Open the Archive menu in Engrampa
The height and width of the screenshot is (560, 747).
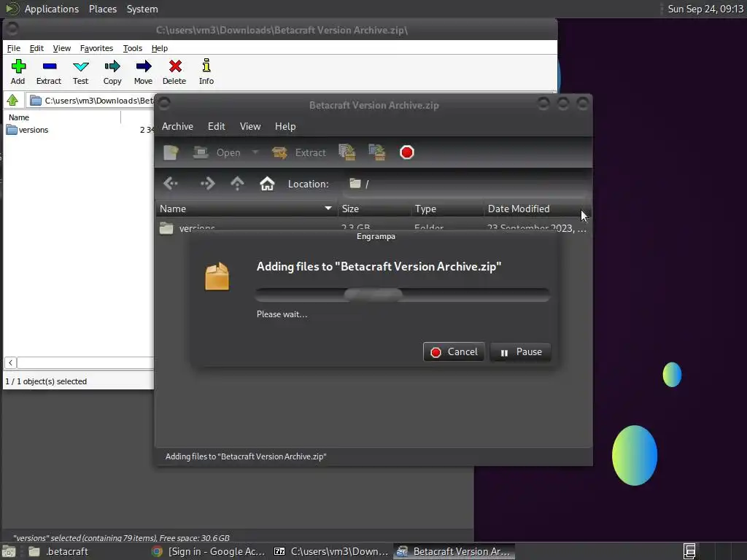[x=178, y=126]
